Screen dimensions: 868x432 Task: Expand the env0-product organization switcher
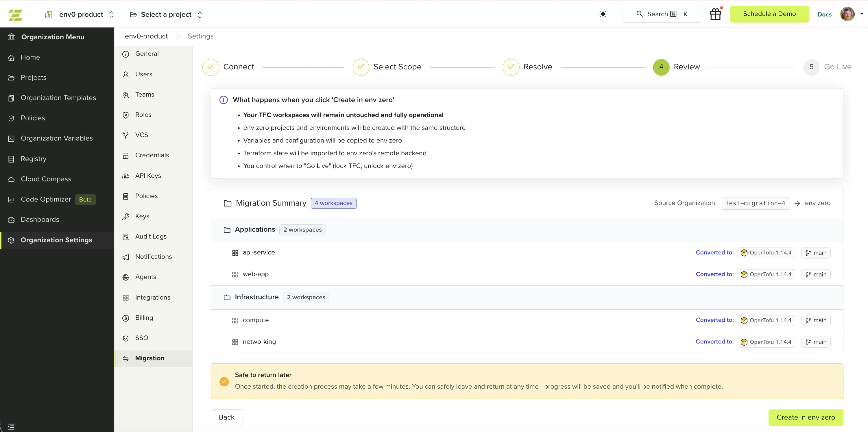[x=112, y=14]
